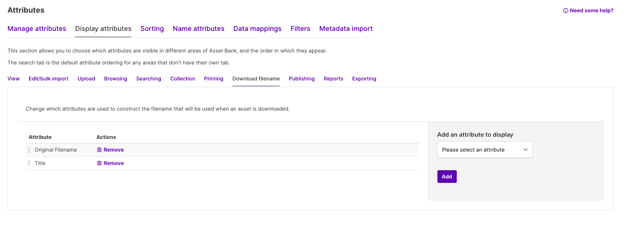This screenshot has width=644, height=238.
Task: Open the Manage attributes tab
Action: tap(37, 29)
